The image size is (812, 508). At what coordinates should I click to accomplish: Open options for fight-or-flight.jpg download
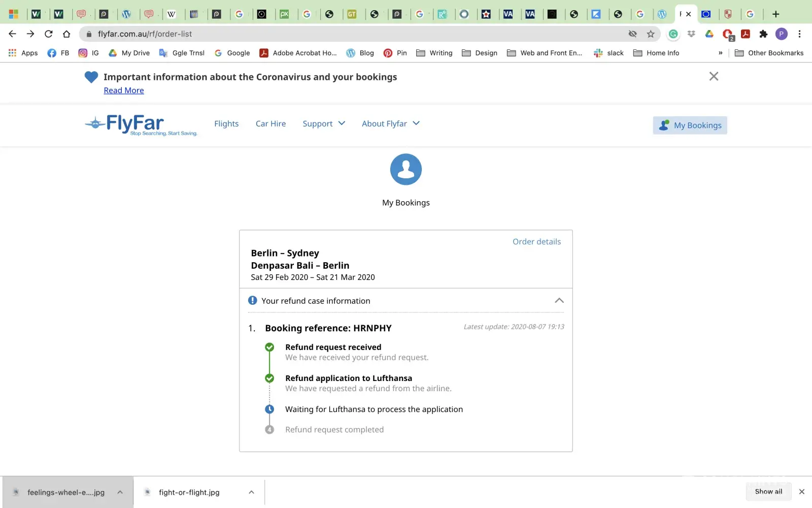click(251, 492)
